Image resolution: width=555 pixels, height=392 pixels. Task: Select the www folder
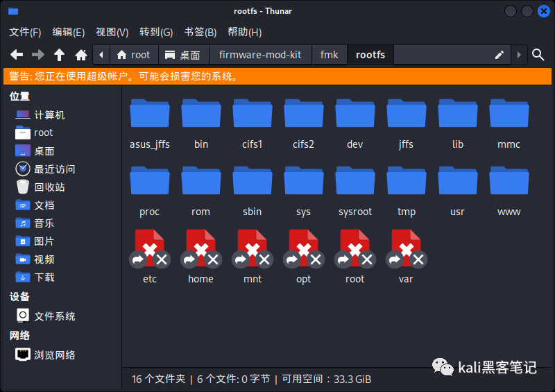coord(509,191)
